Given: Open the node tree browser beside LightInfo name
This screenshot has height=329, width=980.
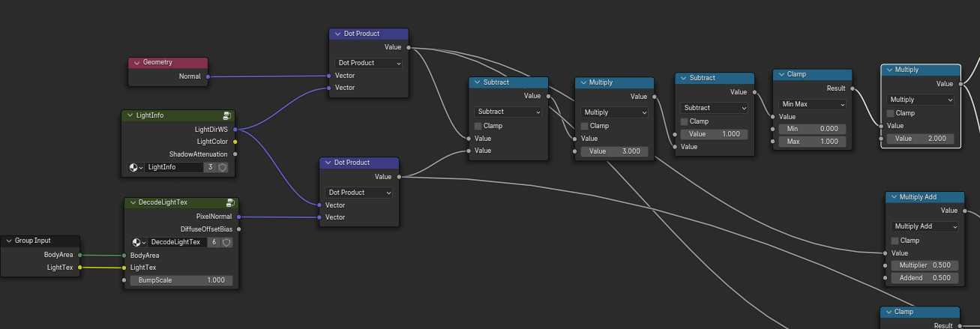Looking at the screenshot, I should (136, 168).
